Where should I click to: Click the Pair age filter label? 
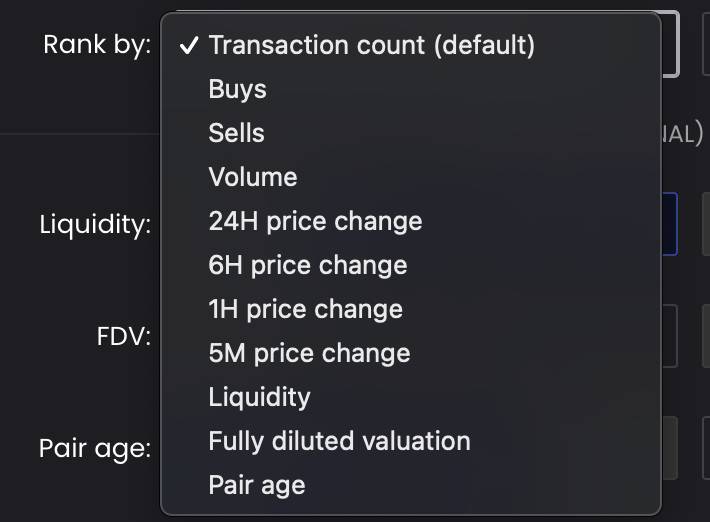point(95,449)
